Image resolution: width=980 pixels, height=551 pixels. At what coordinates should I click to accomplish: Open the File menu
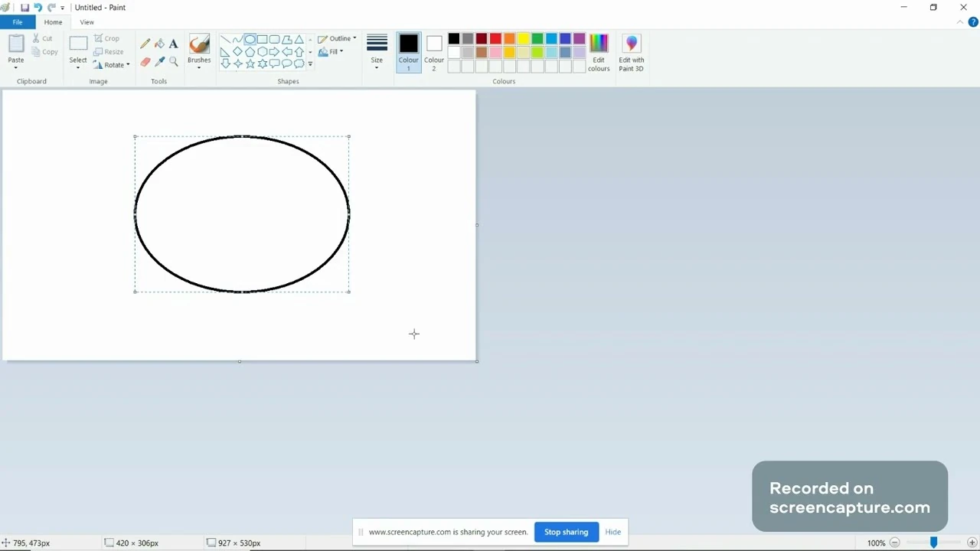click(x=17, y=21)
